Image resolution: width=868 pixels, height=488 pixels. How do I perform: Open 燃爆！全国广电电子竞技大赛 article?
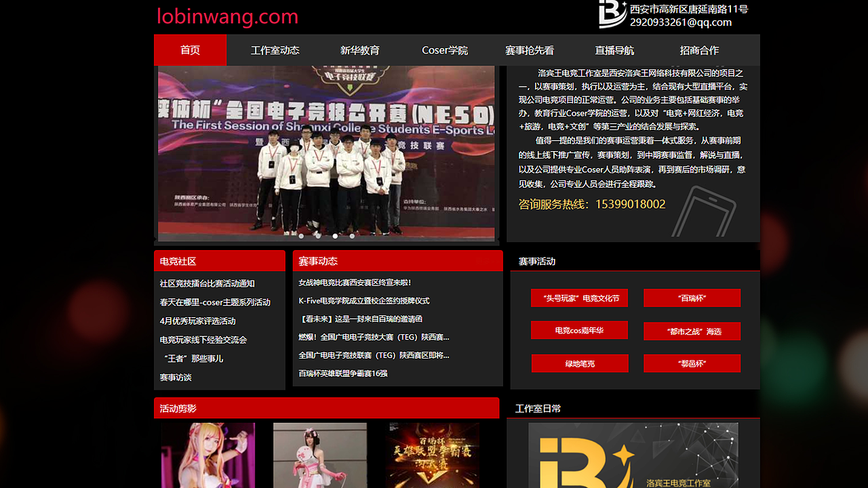374,337
